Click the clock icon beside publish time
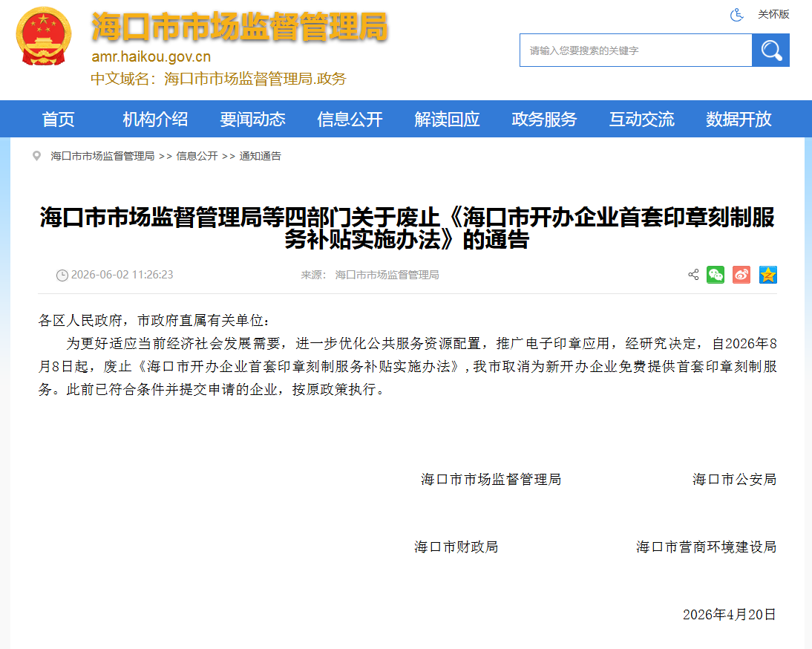Screen dimensions: 812x649 (x=62, y=275)
